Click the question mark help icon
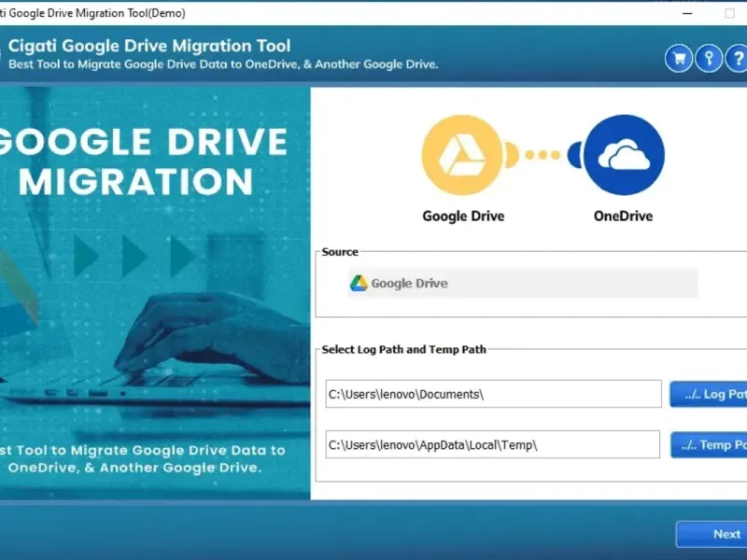Viewport: 747px width, 560px height. click(737, 59)
